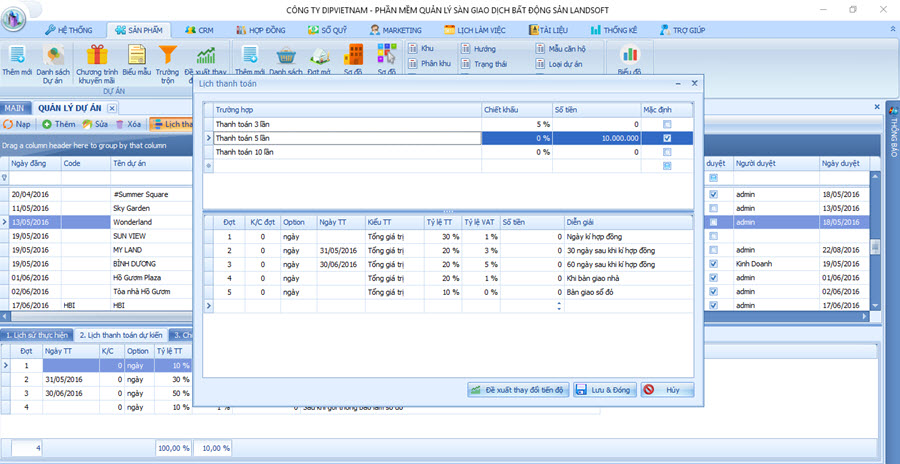Open the HỢP ĐỒNG ribbon tab
The height and width of the screenshot is (464, 900).
(259, 30)
